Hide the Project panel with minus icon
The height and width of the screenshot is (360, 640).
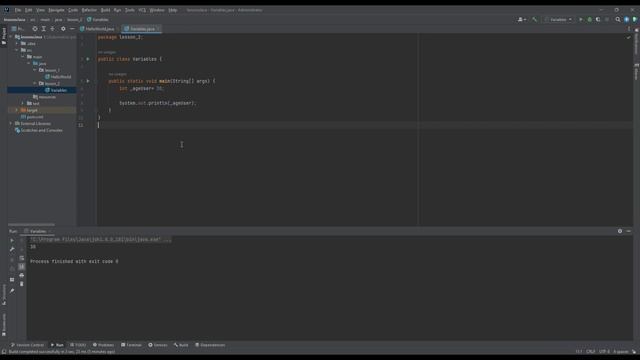[72, 29]
